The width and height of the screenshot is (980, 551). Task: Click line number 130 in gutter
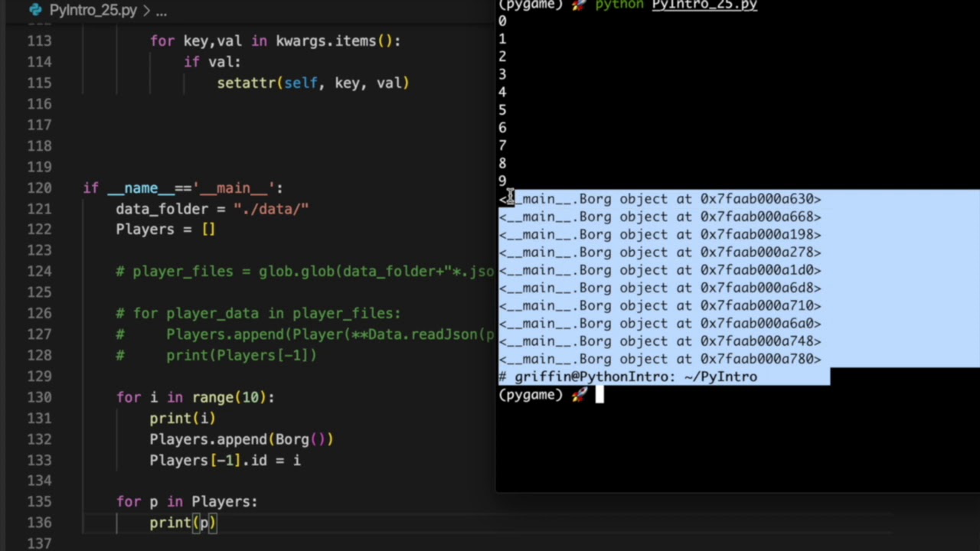pyautogui.click(x=39, y=397)
